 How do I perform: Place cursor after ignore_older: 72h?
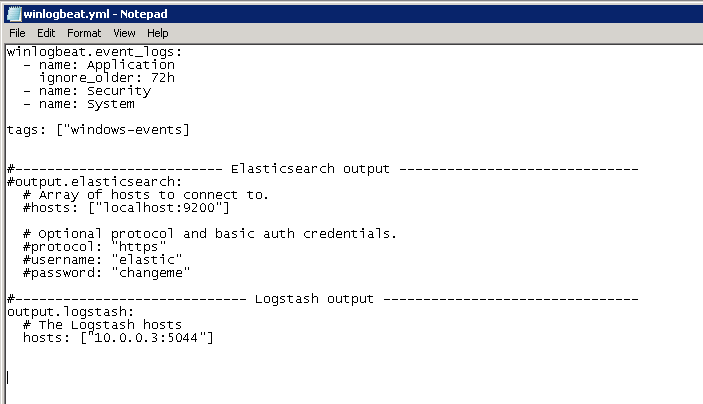175,78
